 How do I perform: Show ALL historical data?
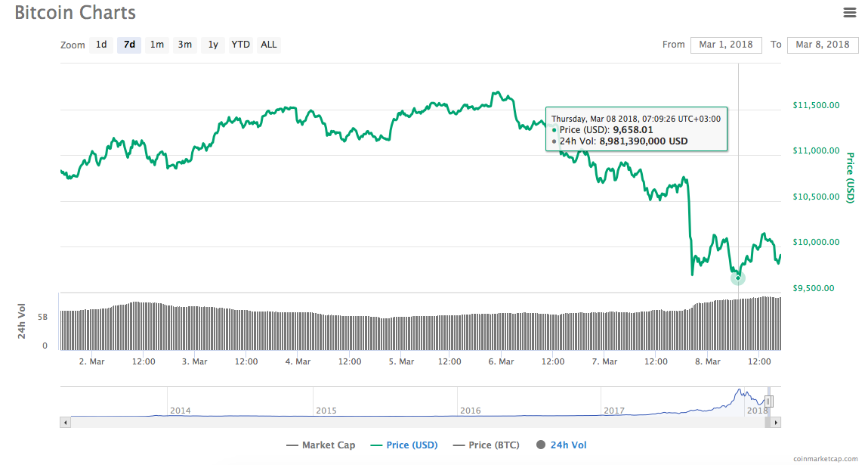(269, 45)
